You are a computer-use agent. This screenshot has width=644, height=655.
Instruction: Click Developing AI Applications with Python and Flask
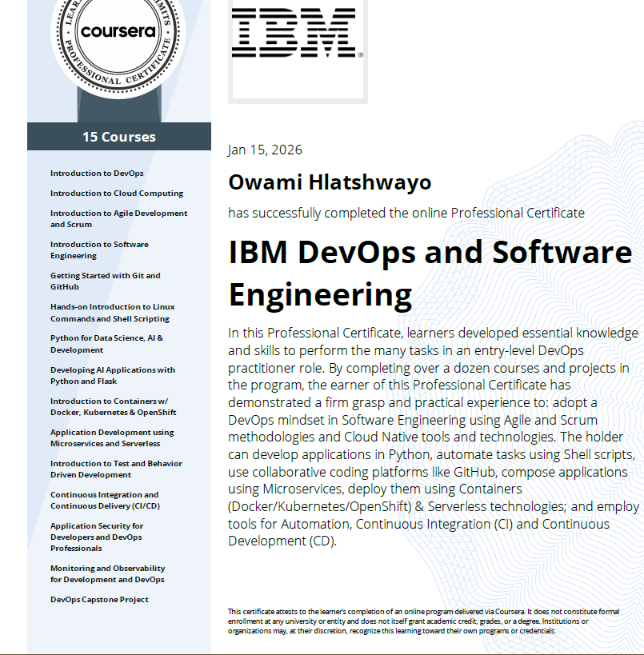coord(112,376)
